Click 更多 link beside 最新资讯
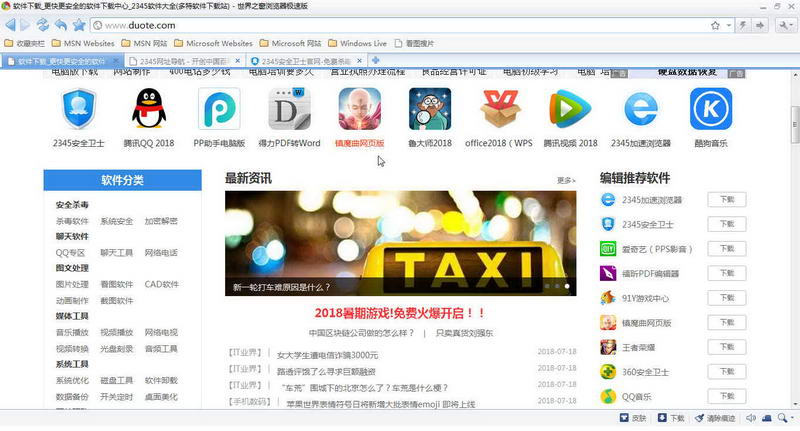800x431 pixels. pos(566,180)
